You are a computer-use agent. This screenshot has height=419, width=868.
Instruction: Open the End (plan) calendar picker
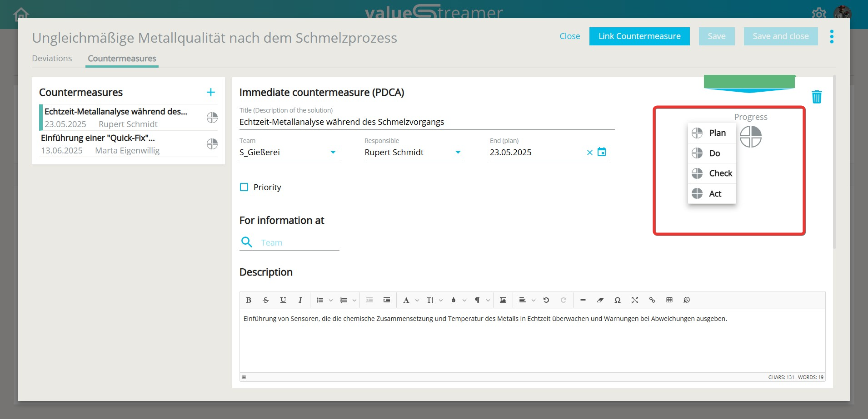pyautogui.click(x=602, y=152)
